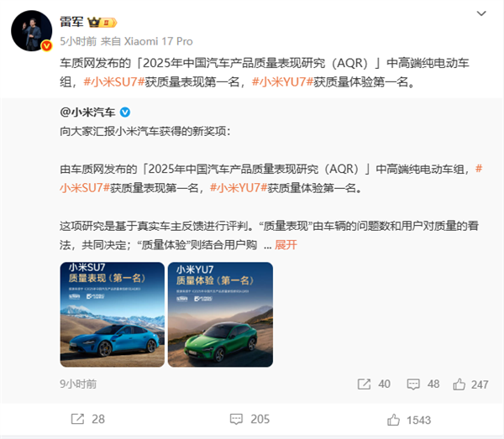View the green 小米YU7 award image

pos(220,315)
